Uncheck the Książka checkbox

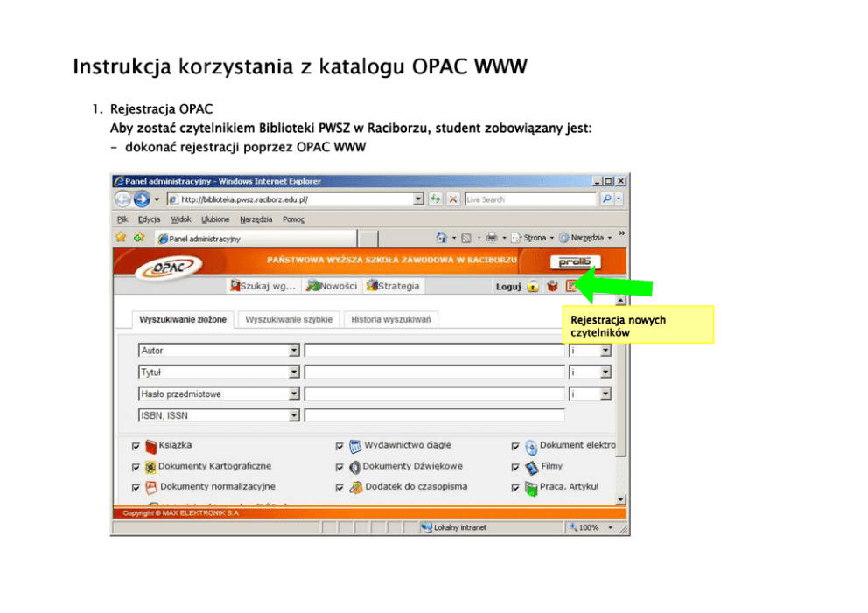pos(136,446)
